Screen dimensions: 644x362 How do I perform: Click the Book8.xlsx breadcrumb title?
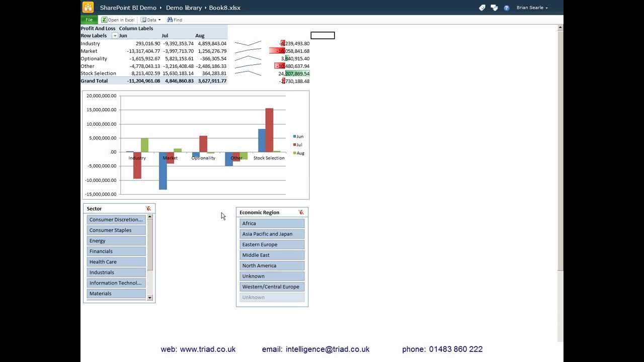pos(225,8)
